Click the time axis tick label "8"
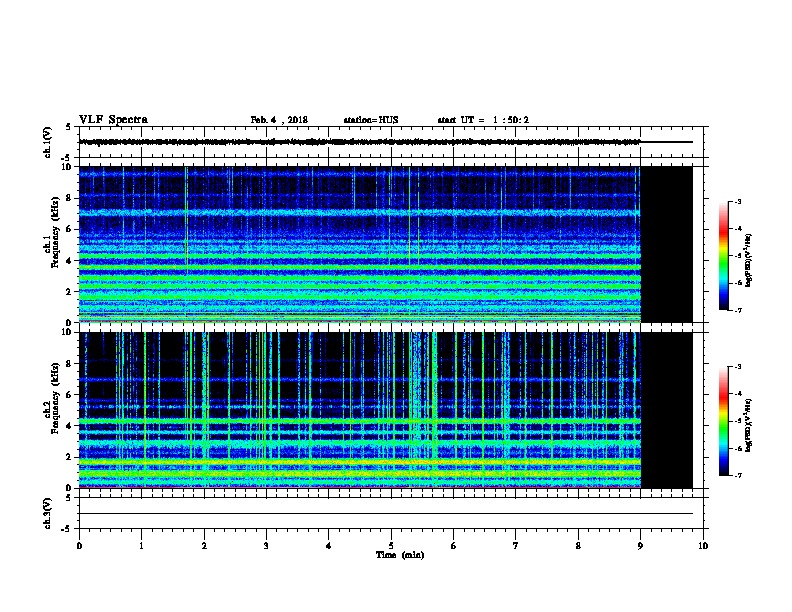Image resolution: width=792 pixels, height=612 pixels. coord(578,545)
